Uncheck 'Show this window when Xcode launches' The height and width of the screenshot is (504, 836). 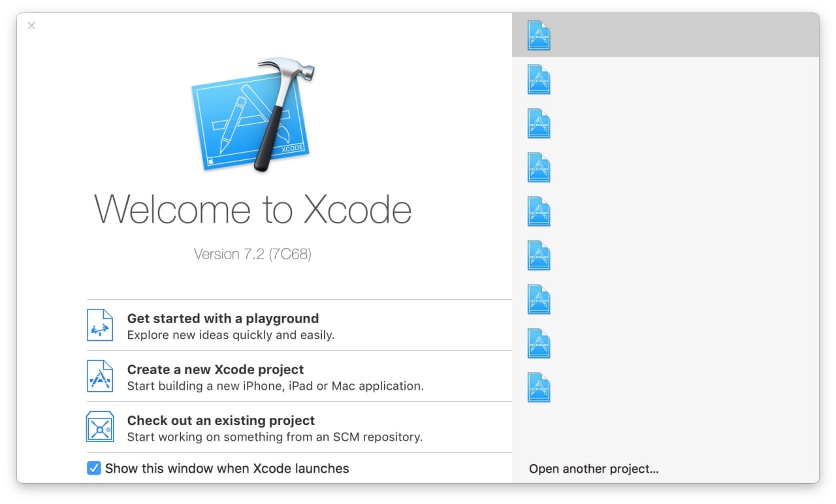tap(94, 468)
